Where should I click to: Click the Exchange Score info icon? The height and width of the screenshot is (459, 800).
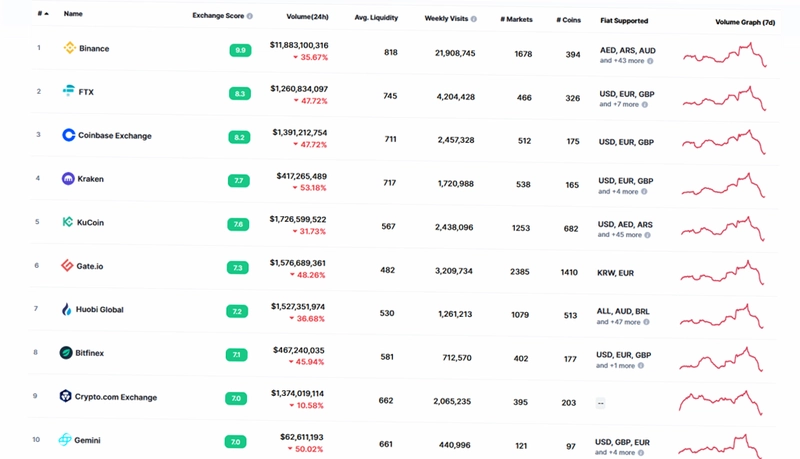[x=249, y=16]
